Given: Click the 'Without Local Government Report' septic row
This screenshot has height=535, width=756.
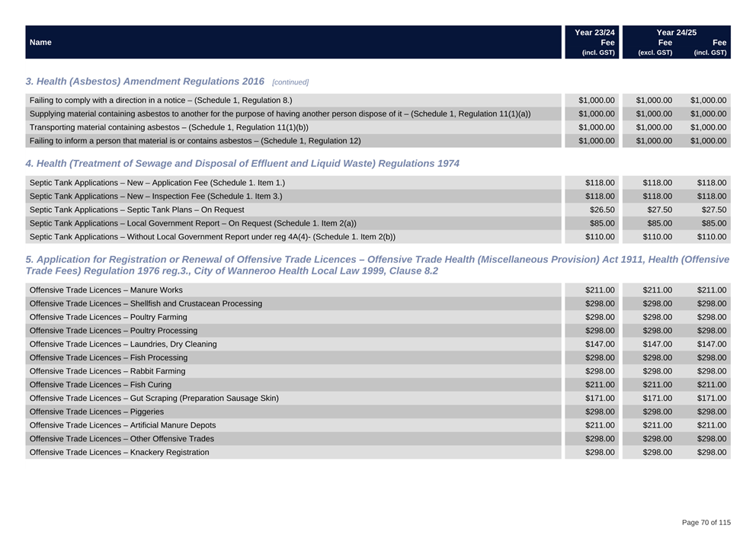Looking at the screenshot, I should click(212, 237).
